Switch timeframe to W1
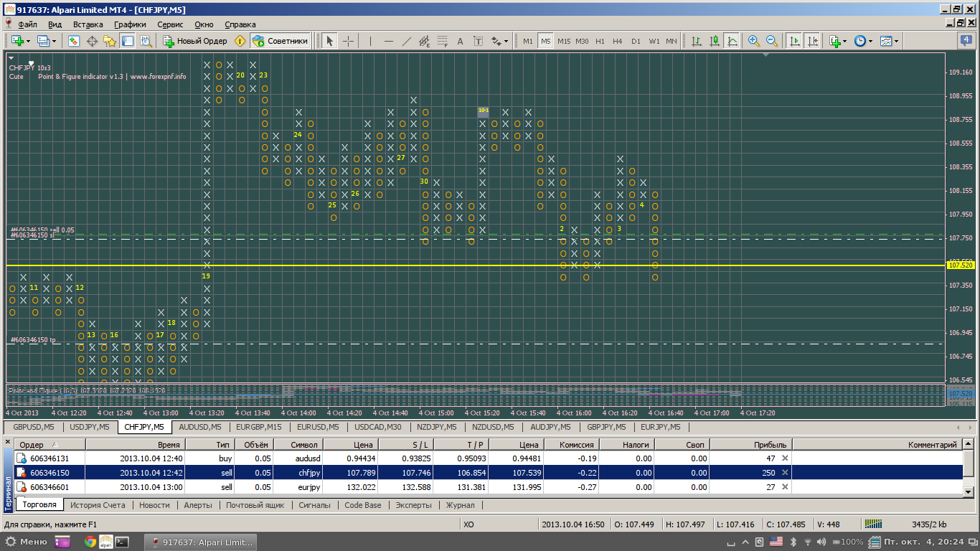Viewport: 980px width, 551px height. tap(654, 41)
